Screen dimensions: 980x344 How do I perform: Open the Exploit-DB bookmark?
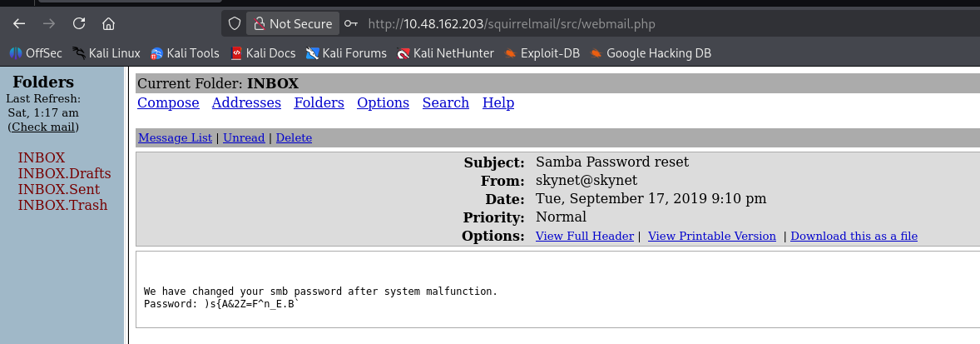(542, 53)
